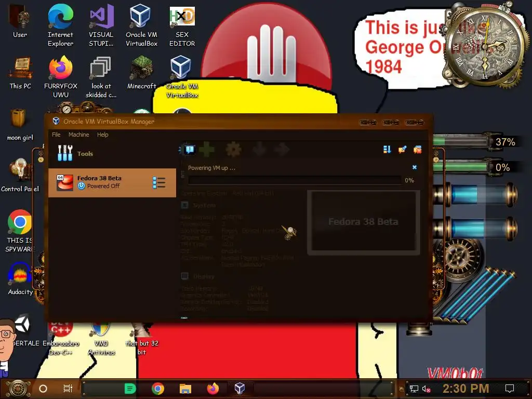The width and height of the screenshot is (532, 399).
Task: Open Internet Explorer desktop shortcut
Action: coord(60,25)
